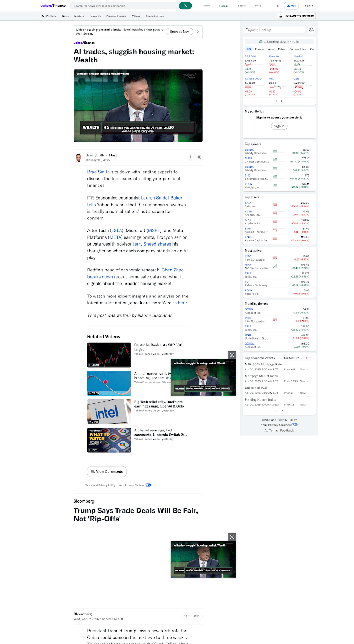The width and height of the screenshot is (354, 644).
Task: Go to previous market summary page
Action: 277,101
